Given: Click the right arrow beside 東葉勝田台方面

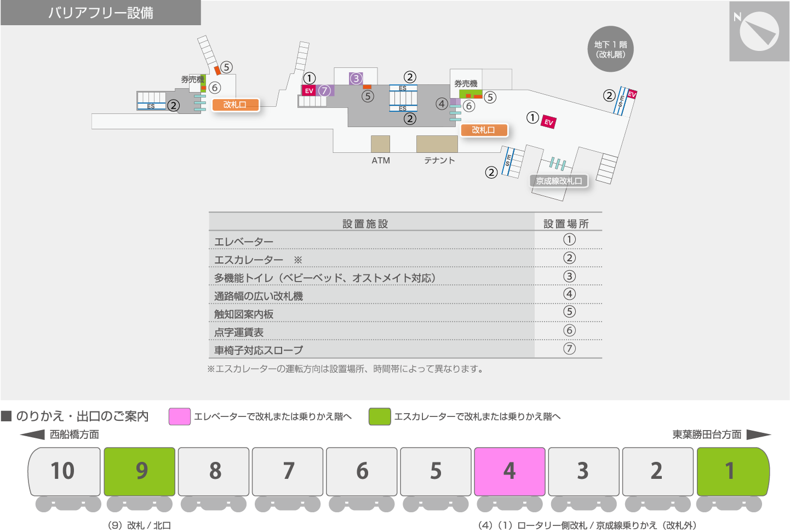Looking at the screenshot, I should point(759,434).
